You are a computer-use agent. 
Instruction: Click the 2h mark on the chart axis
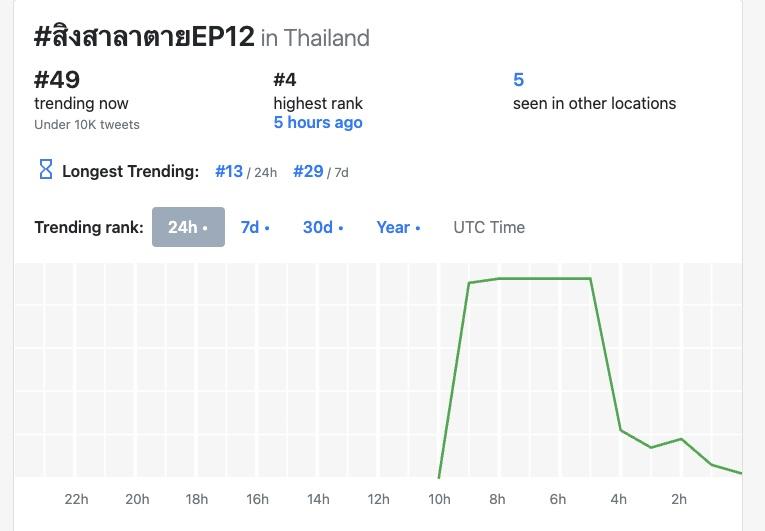(679, 499)
